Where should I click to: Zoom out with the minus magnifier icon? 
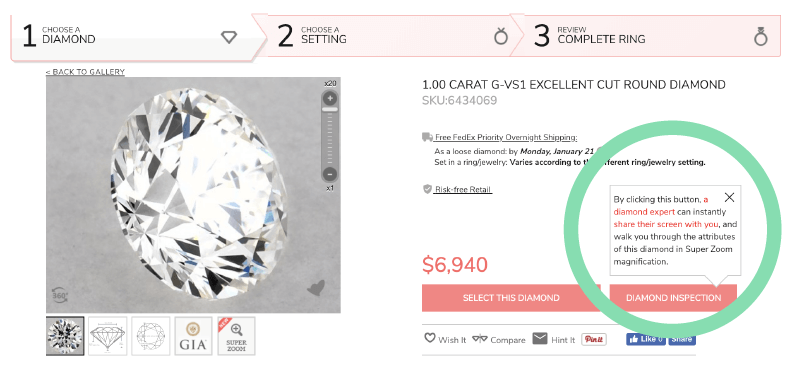pos(330,174)
